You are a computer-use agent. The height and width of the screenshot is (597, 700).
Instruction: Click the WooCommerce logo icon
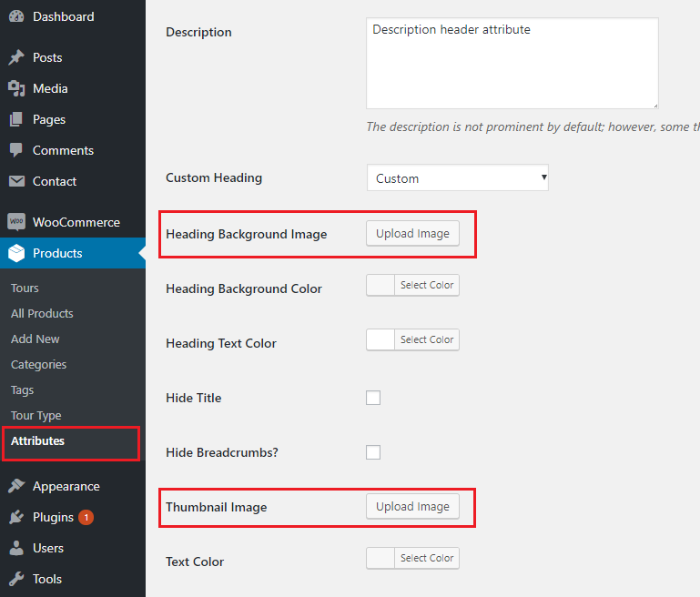(16, 222)
